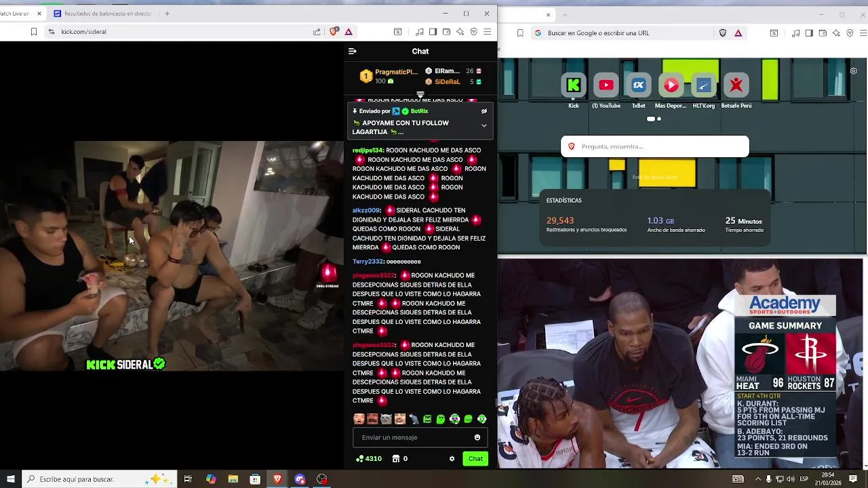
Task: Open the emoji picker in chat input
Action: [x=477, y=437]
